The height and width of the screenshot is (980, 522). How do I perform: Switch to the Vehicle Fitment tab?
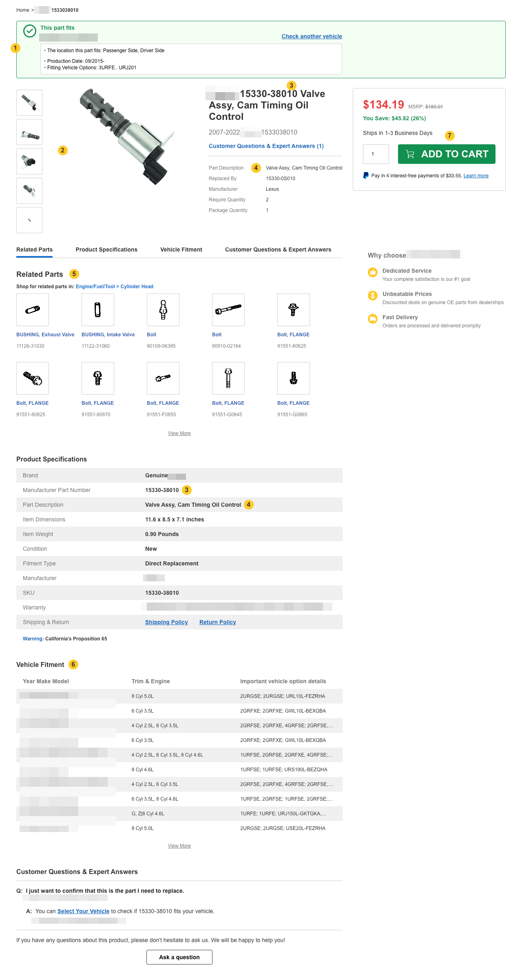coord(181,249)
